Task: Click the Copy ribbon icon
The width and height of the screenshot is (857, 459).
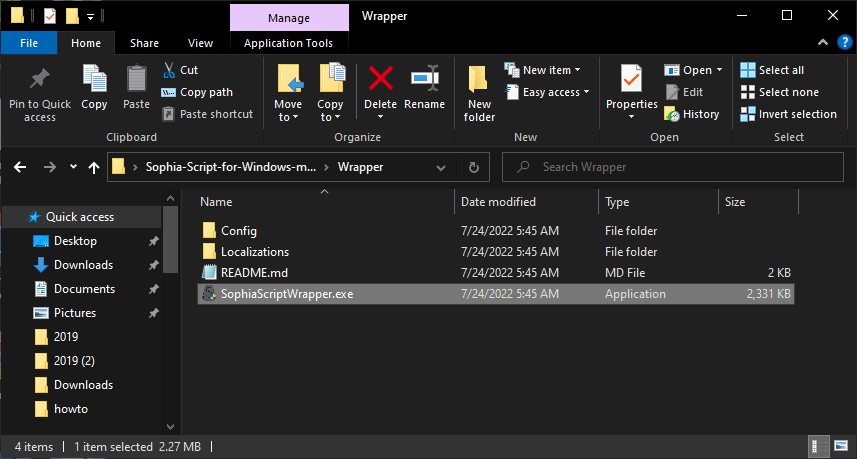Action: (94, 78)
